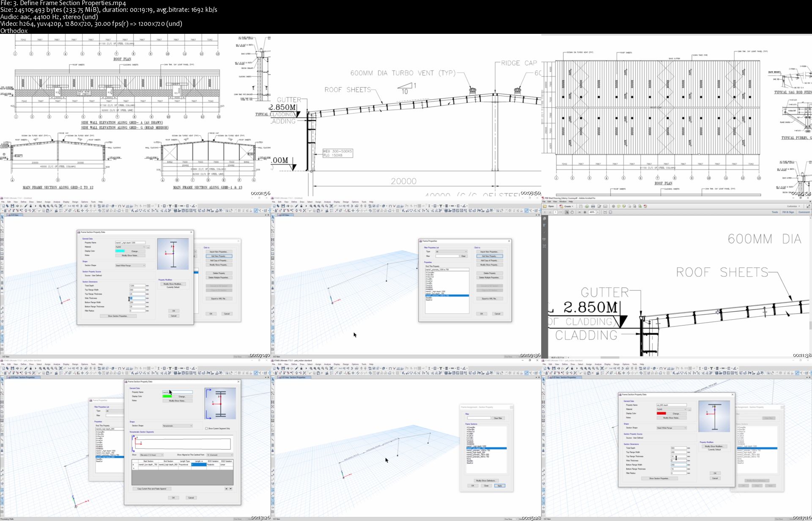The height and width of the screenshot is (521, 812).
Task: Click Filter field in Frame Properties dialog
Action: (x=447, y=256)
